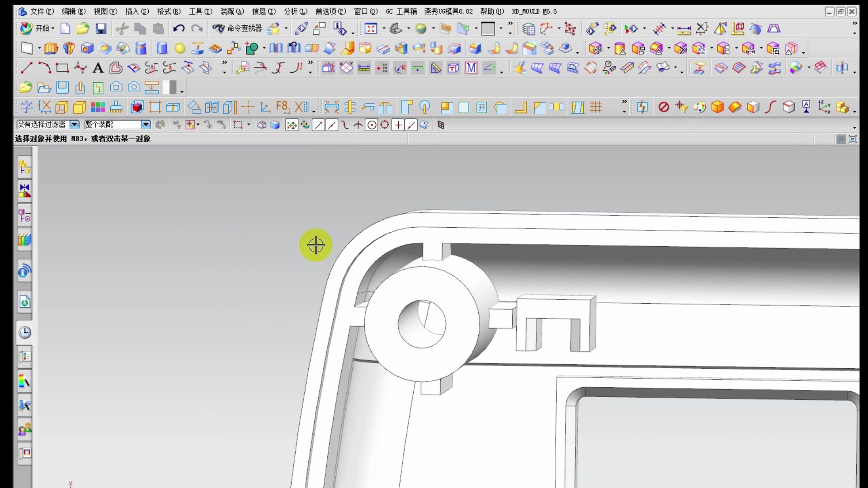
Task: Toggle the arc center snap point
Action: (372, 125)
